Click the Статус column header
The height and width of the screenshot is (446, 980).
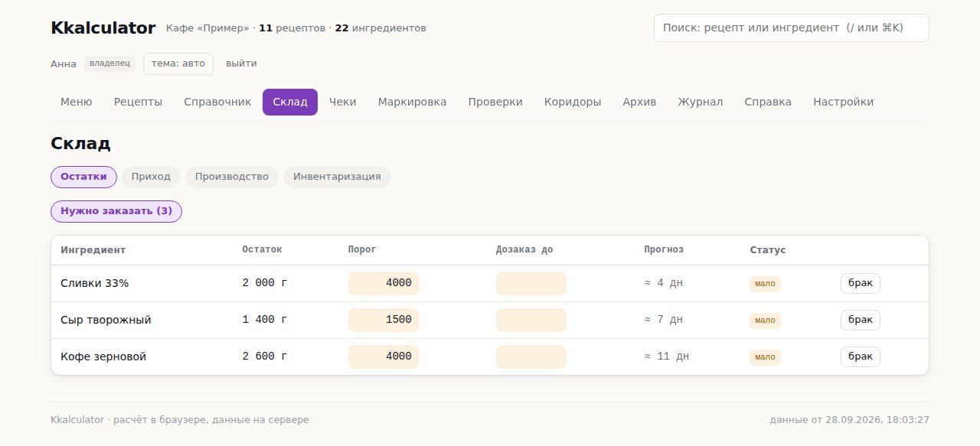(768, 250)
